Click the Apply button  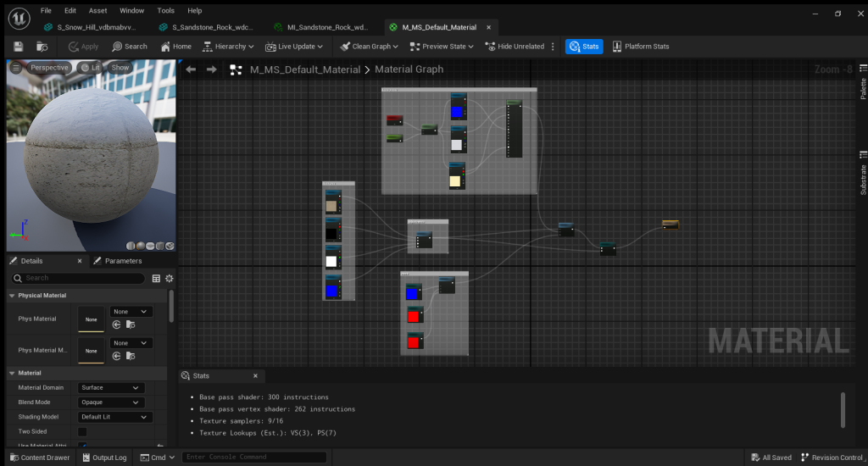click(x=83, y=47)
